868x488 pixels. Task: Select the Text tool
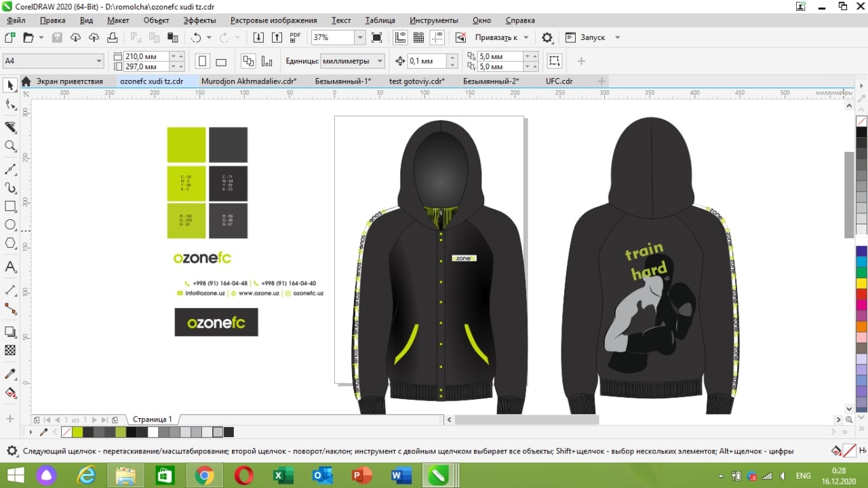[x=10, y=267]
